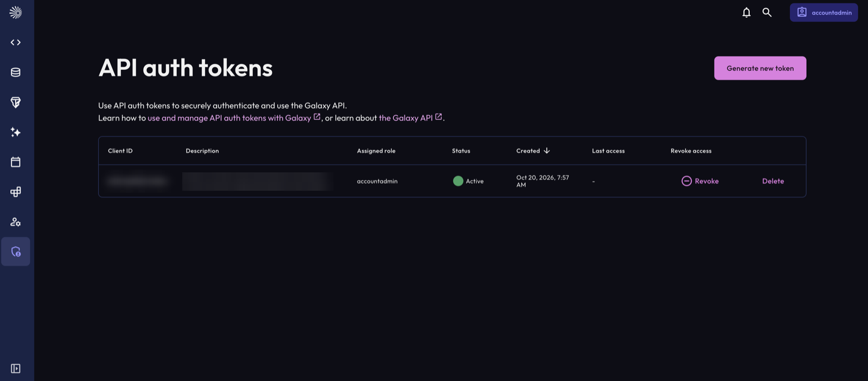Open the calendar schedule sidebar icon

[x=16, y=162]
